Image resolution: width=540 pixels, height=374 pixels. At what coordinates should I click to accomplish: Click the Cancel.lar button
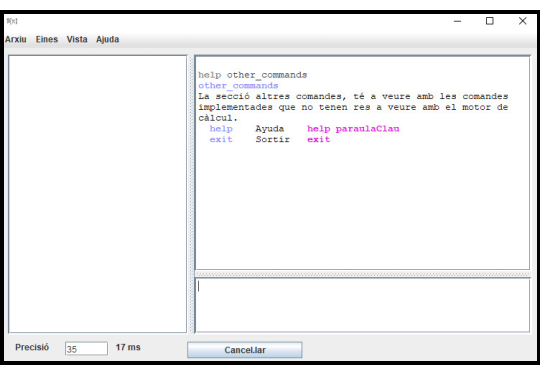pyautogui.click(x=245, y=350)
